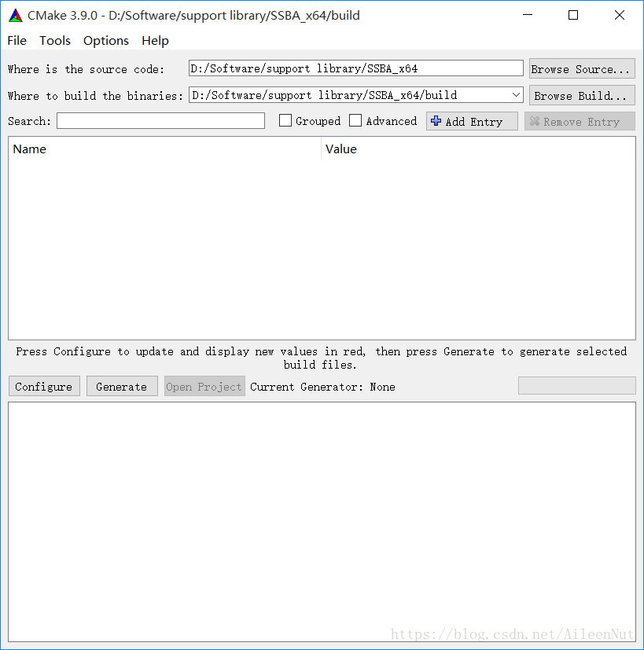Click the source code path field
644x650 pixels.
click(x=355, y=68)
